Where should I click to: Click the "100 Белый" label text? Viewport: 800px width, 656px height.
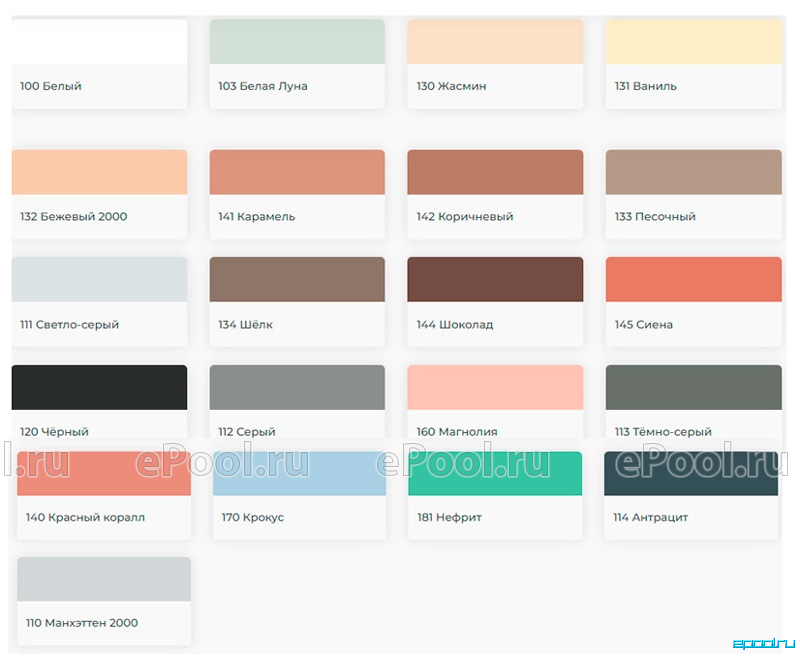[51, 86]
